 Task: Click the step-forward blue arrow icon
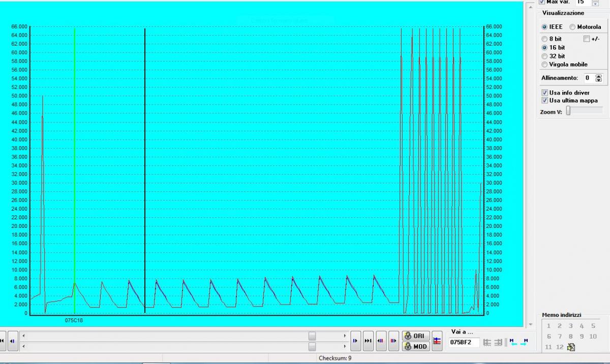pyautogui.click(x=355, y=341)
